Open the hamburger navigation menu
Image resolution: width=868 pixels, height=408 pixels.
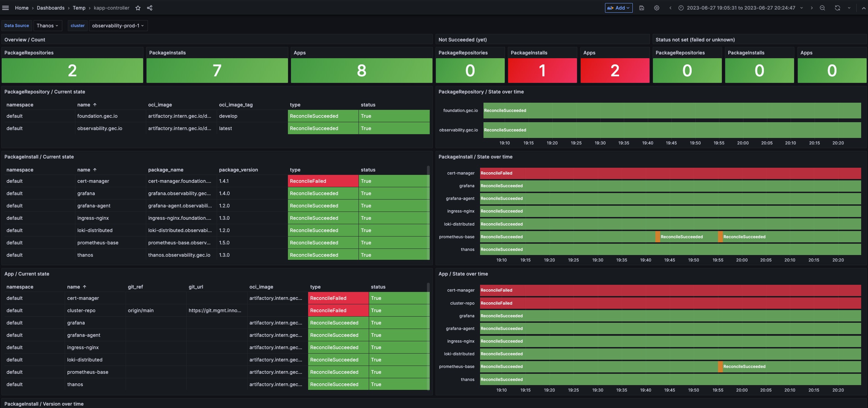pos(5,8)
